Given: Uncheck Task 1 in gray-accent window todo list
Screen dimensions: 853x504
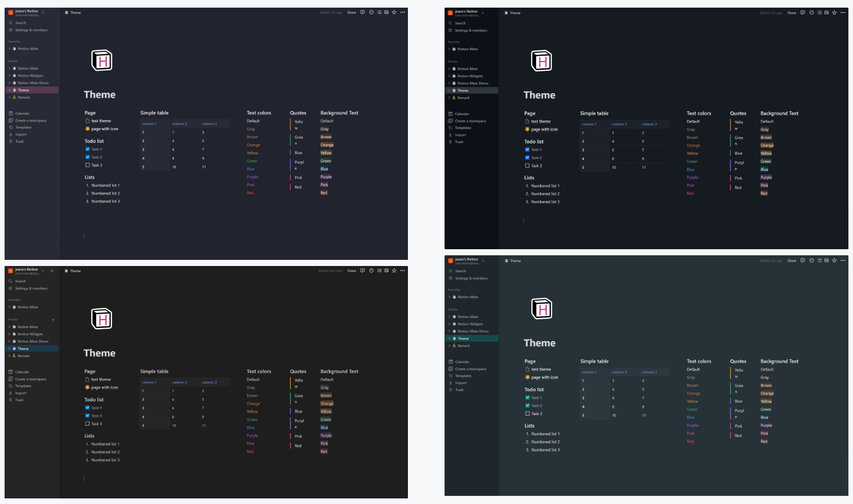Looking at the screenshot, I should click(x=527, y=150).
